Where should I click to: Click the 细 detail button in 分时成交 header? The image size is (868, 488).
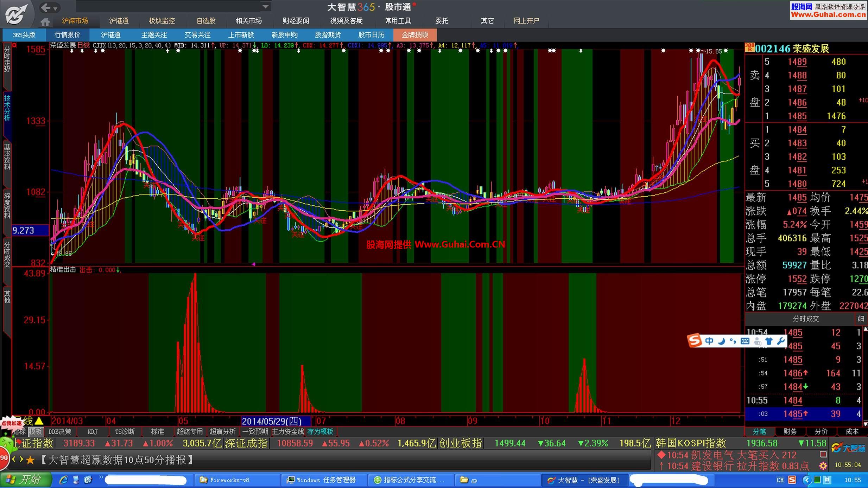(861, 319)
